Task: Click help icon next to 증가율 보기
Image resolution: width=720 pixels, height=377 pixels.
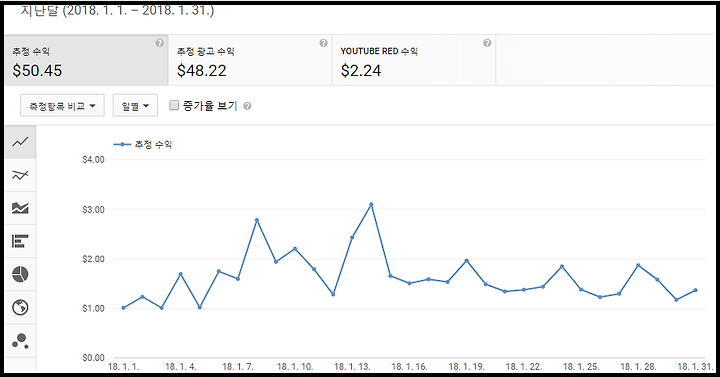Action: point(247,107)
